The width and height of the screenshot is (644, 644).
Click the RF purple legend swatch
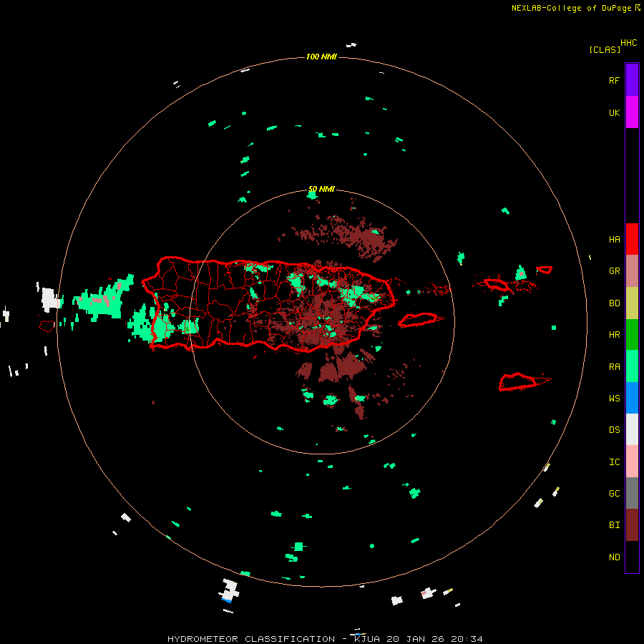(x=632, y=80)
